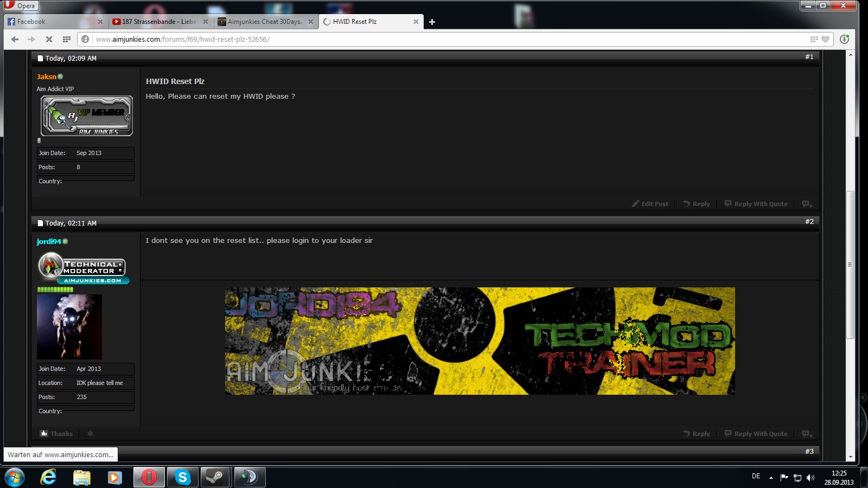This screenshot has width=868, height=488.
Task: Reply to post #2
Action: tap(697, 434)
